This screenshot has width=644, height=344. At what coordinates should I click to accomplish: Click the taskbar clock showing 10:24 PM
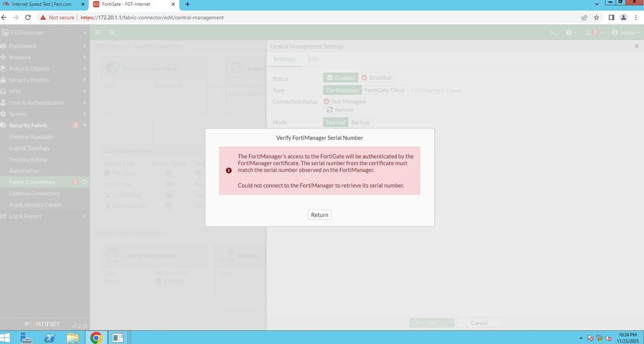click(x=627, y=338)
